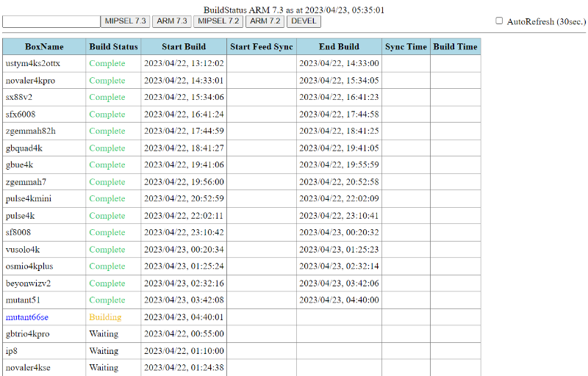The width and height of the screenshot is (588, 376).
Task: Click start time 2023/04/22, 22:02:11
Action: pos(184,216)
